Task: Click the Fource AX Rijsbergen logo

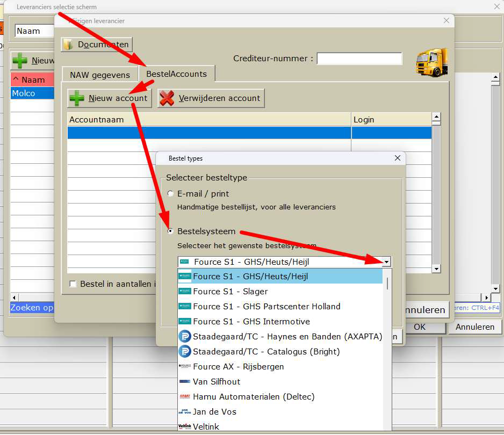Action: coord(185,366)
